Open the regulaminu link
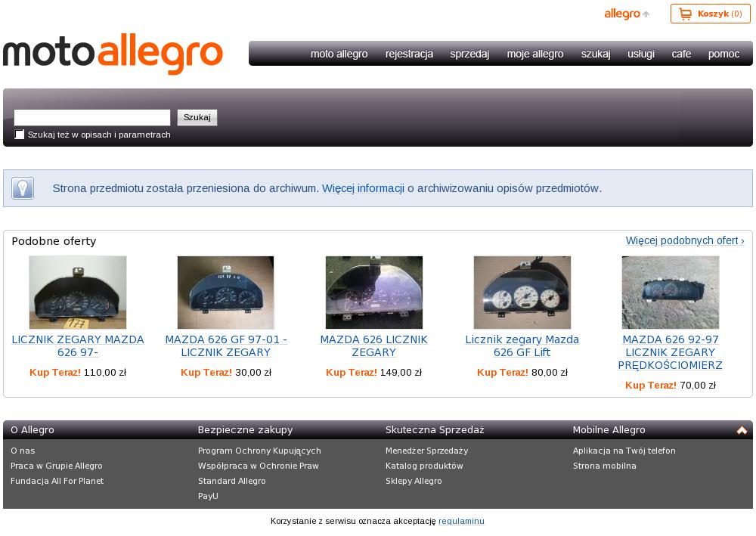The image size is (756, 536). [461, 521]
